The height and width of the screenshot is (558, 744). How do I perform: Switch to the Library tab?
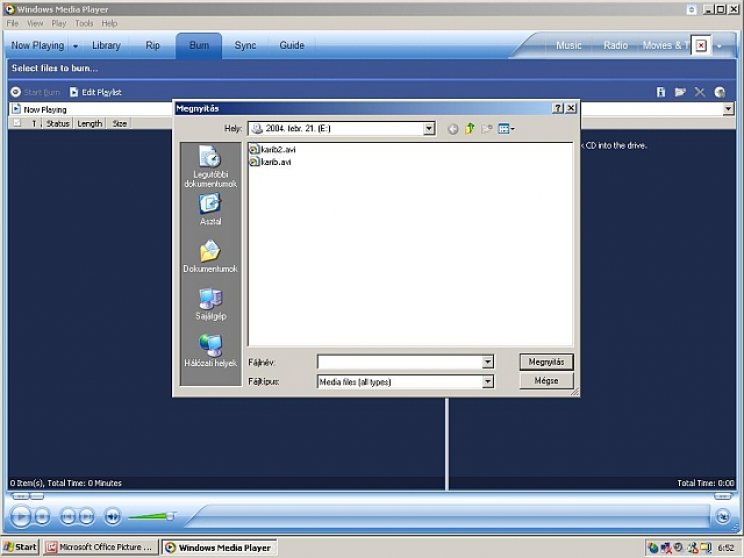pyautogui.click(x=106, y=46)
